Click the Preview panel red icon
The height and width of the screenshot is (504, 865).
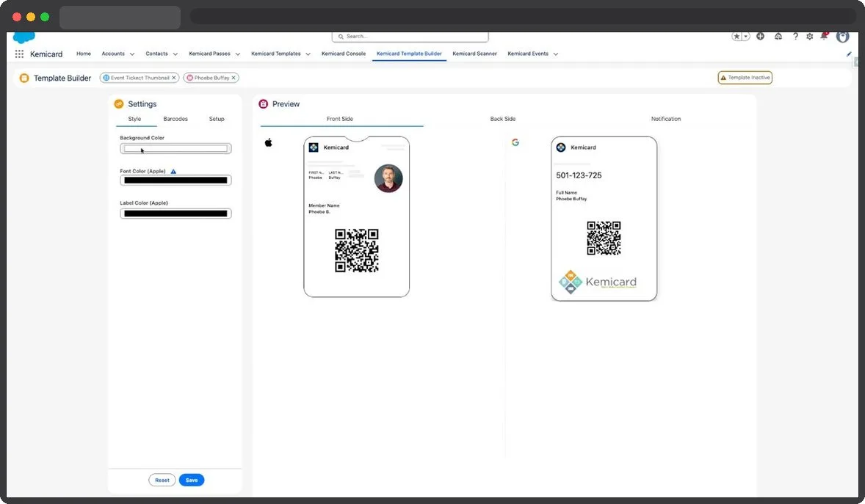point(263,103)
